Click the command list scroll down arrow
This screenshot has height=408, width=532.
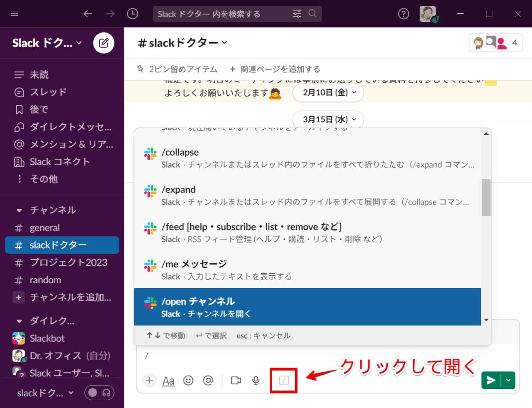pyautogui.click(x=486, y=320)
